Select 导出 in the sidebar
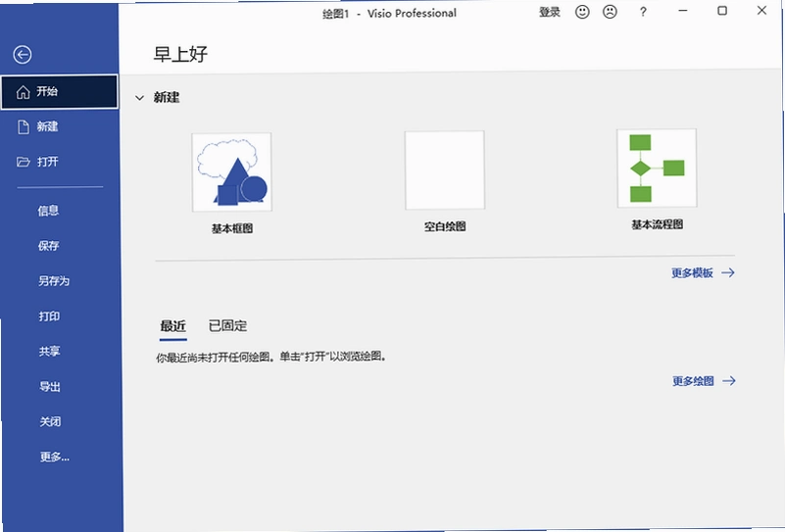785x532 pixels. click(50, 386)
